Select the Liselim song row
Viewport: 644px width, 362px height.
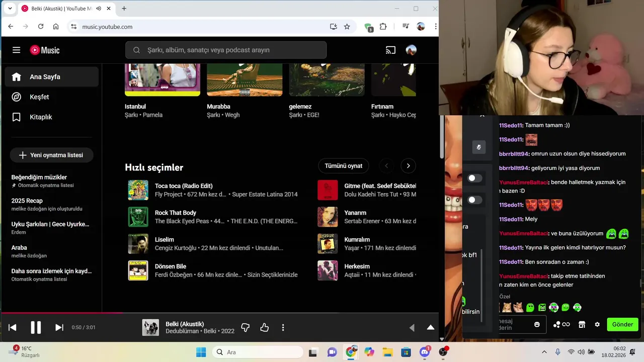click(213, 244)
